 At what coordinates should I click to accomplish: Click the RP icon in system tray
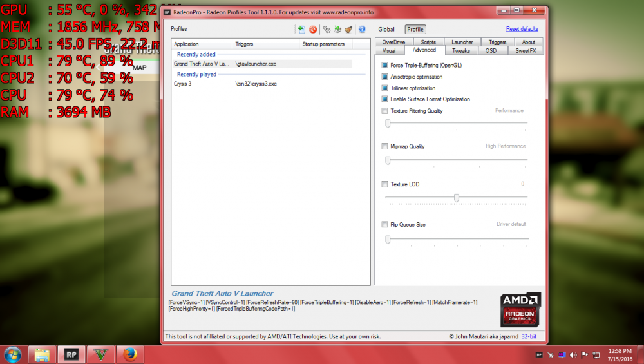(539, 355)
